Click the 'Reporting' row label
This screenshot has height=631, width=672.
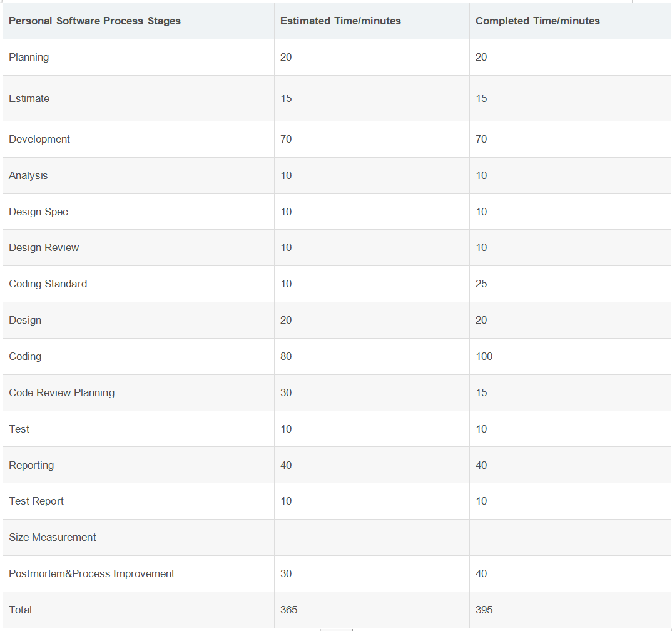click(31, 466)
